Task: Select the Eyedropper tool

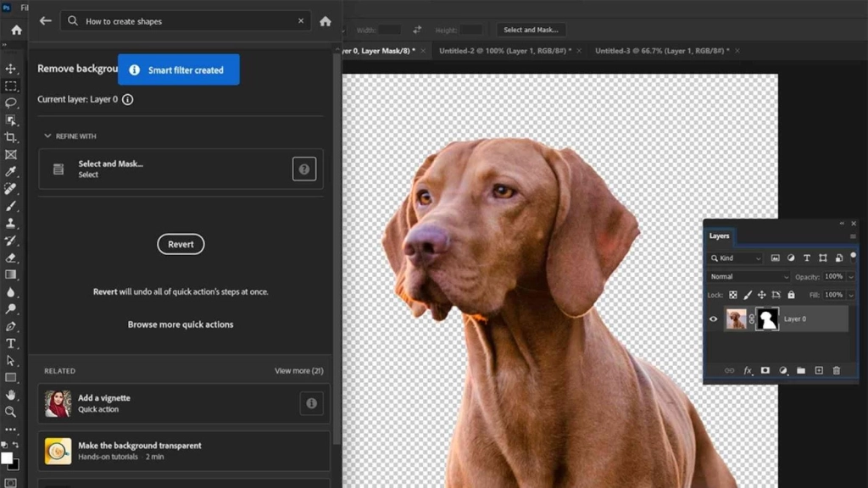Action: (x=12, y=172)
